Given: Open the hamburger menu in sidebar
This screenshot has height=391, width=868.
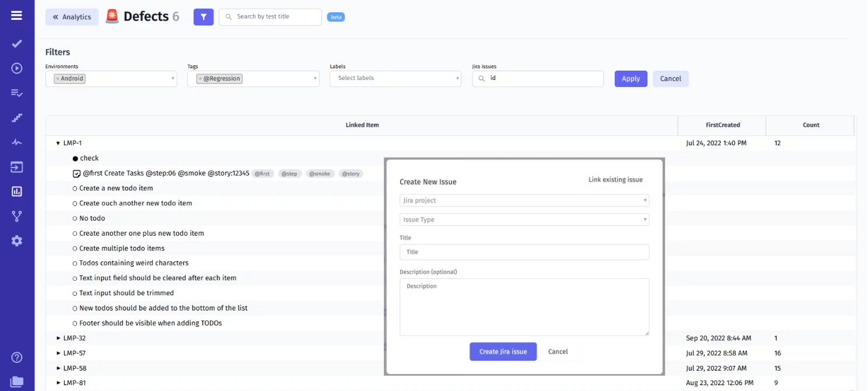Looking at the screenshot, I should [16, 15].
